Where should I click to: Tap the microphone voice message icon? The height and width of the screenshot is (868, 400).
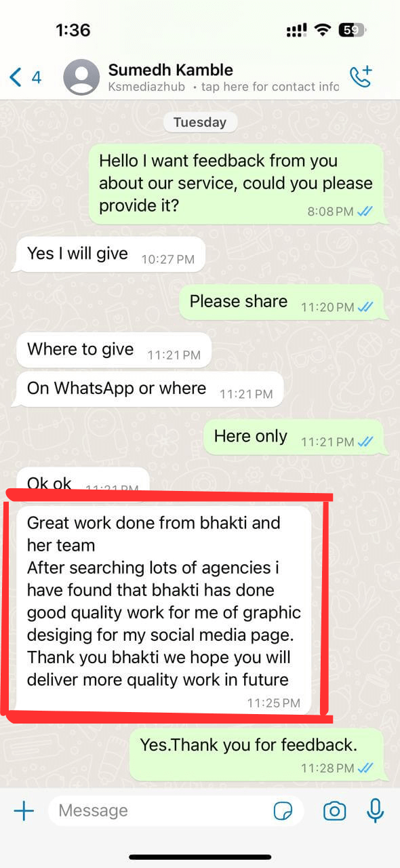point(375,810)
